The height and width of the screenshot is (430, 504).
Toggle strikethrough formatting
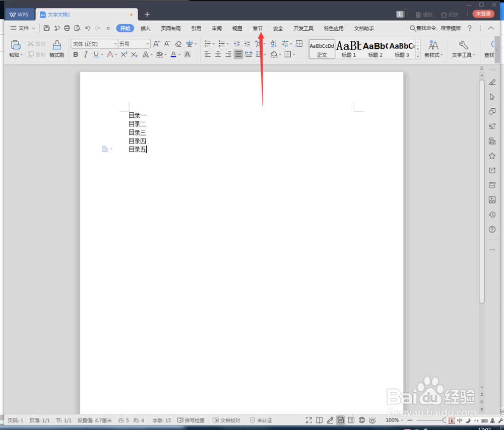[x=110, y=54]
